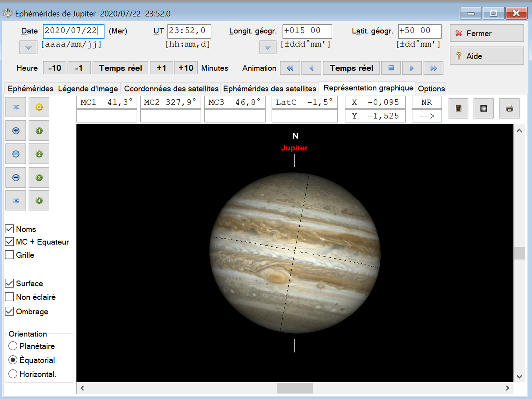Click the vertical scrollbar thumb

519,253
